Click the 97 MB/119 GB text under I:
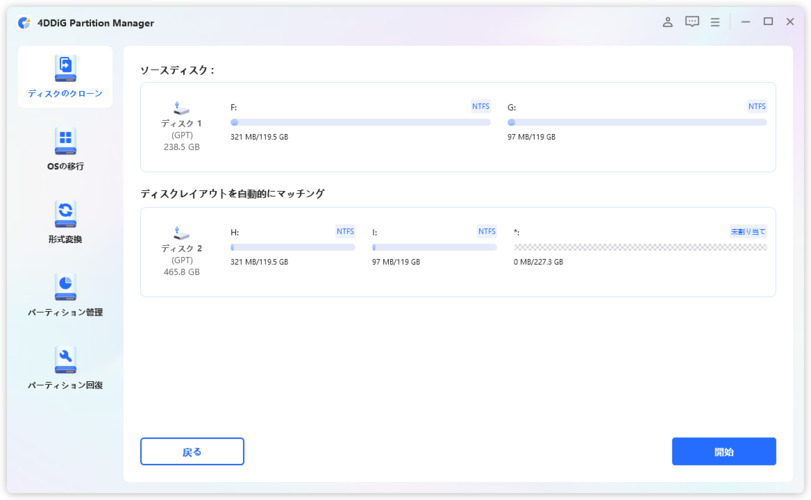 click(x=396, y=262)
